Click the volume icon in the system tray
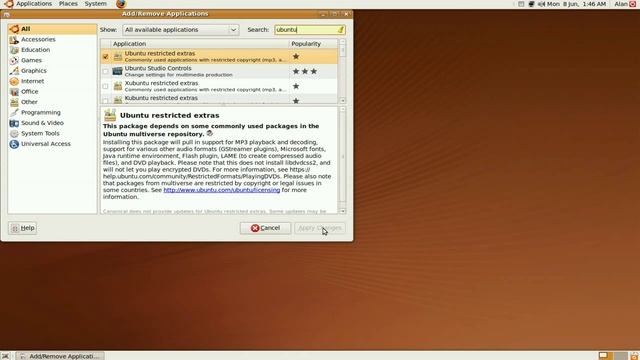Viewport: 640px width, 360px height. click(541, 4)
